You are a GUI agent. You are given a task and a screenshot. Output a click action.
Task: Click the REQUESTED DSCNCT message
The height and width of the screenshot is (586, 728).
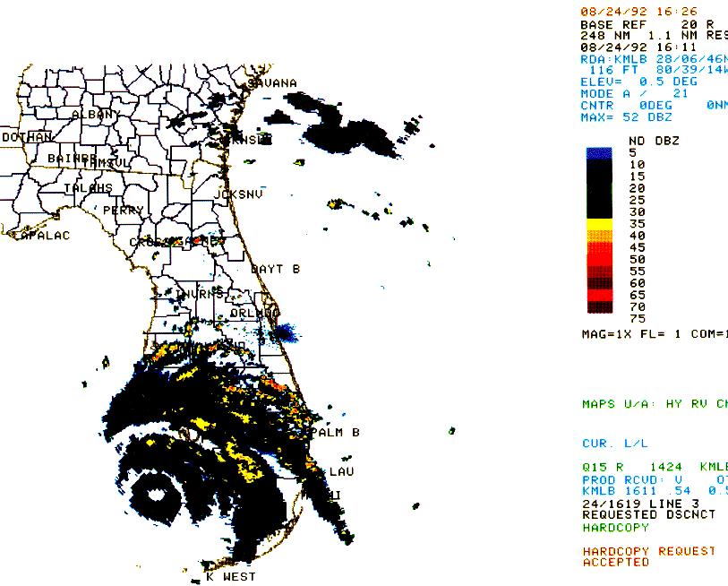[649, 515]
